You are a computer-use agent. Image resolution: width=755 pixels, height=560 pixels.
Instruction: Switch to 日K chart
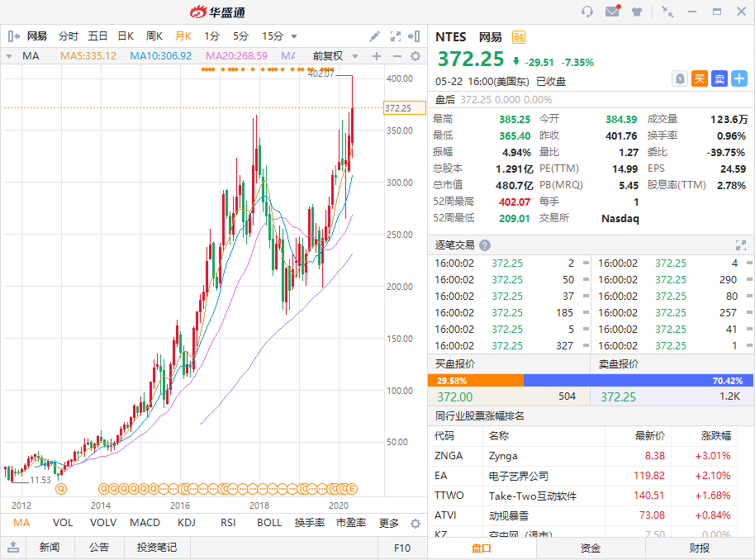point(126,36)
